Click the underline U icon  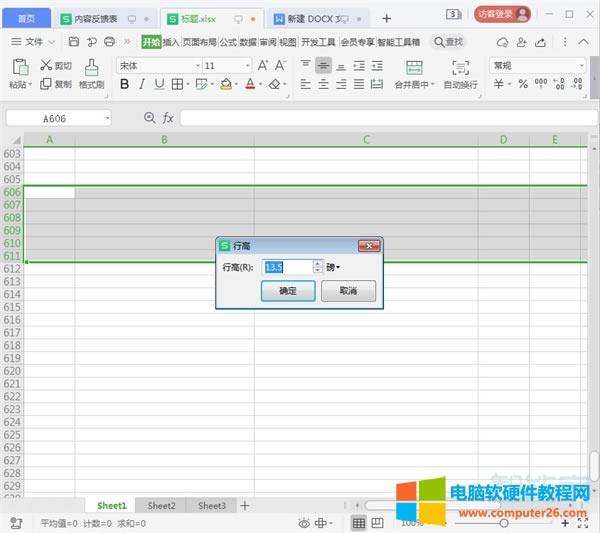pos(159,85)
